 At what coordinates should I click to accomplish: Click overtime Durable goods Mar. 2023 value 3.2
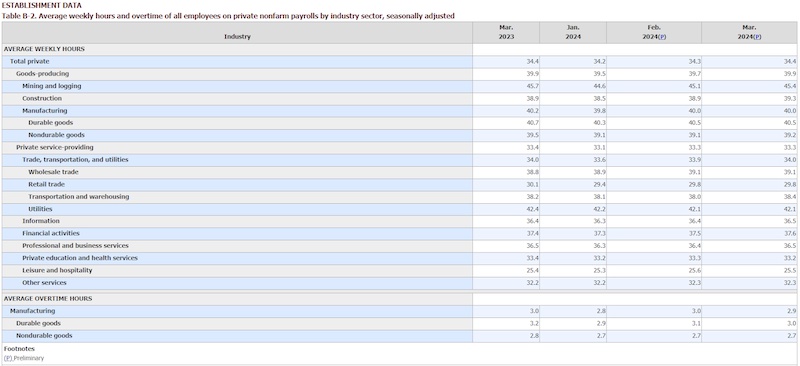(x=534, y=323)
